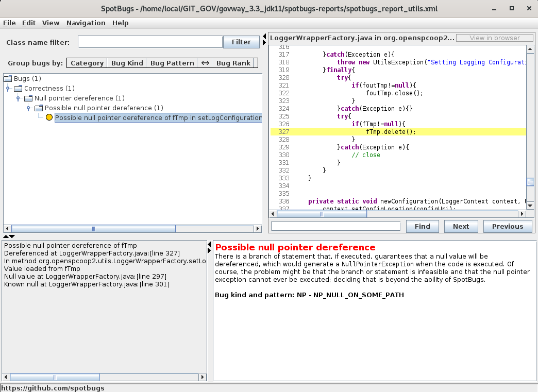This screenshot has height=392, width=538.
Task: Click the 'Possible null pointer dereference of fTmp' summary line
Action: [70, 246]
